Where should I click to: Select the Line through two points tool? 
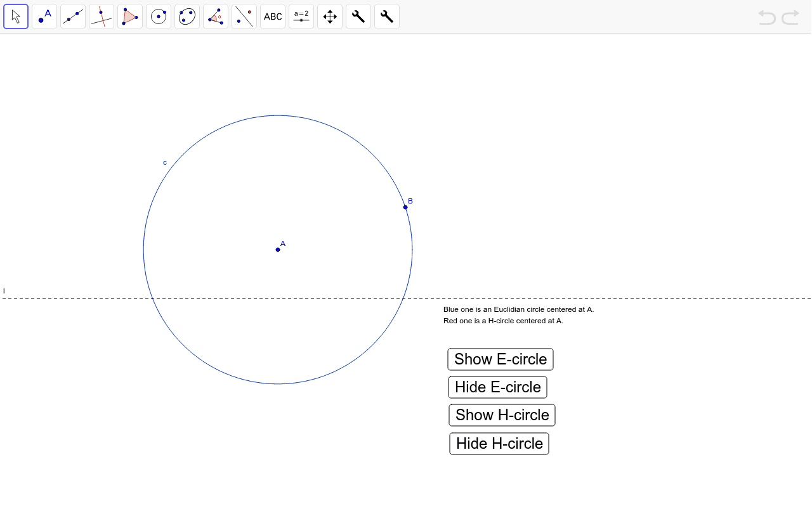pos(73,16)
